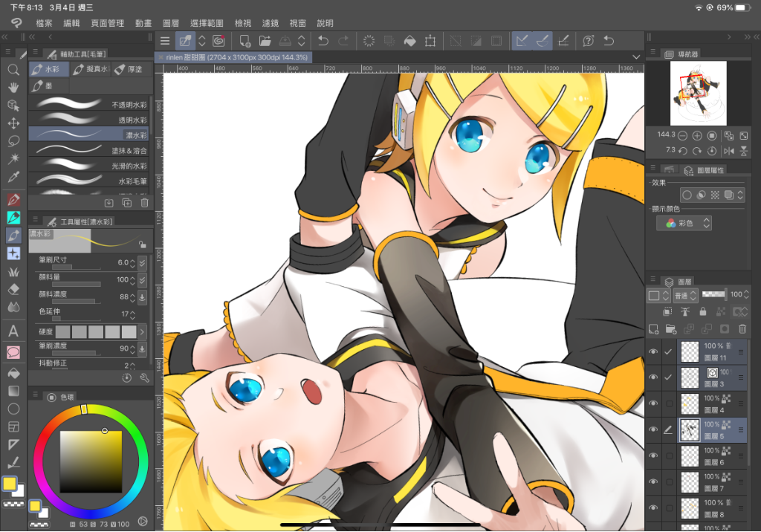This screenshot has height=532, width=761.
Task: Select the 透明水彩 brush
Action: [89, 119]
